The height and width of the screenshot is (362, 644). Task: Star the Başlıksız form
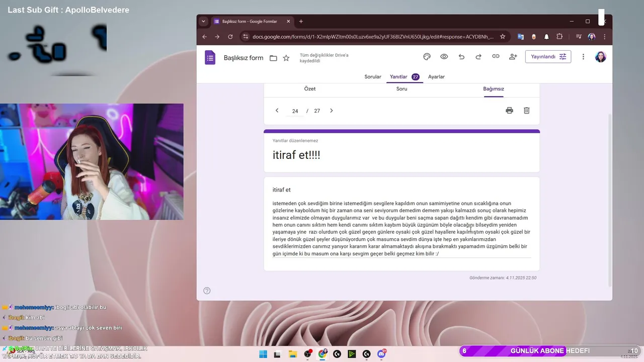click(x=286, y=58)
